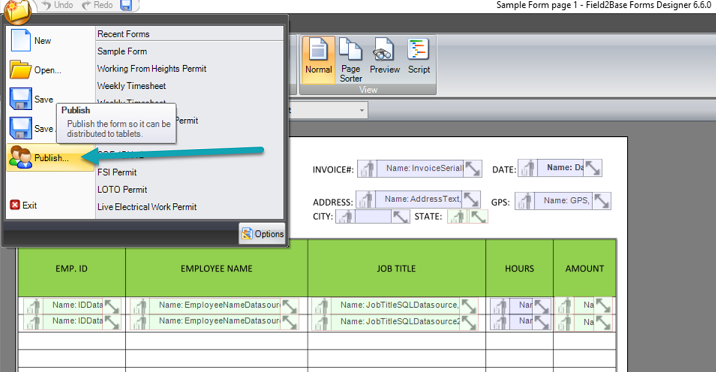Click the application orb menu button
The width and height of the screenshot is (716, 372).
click(17, 10)
